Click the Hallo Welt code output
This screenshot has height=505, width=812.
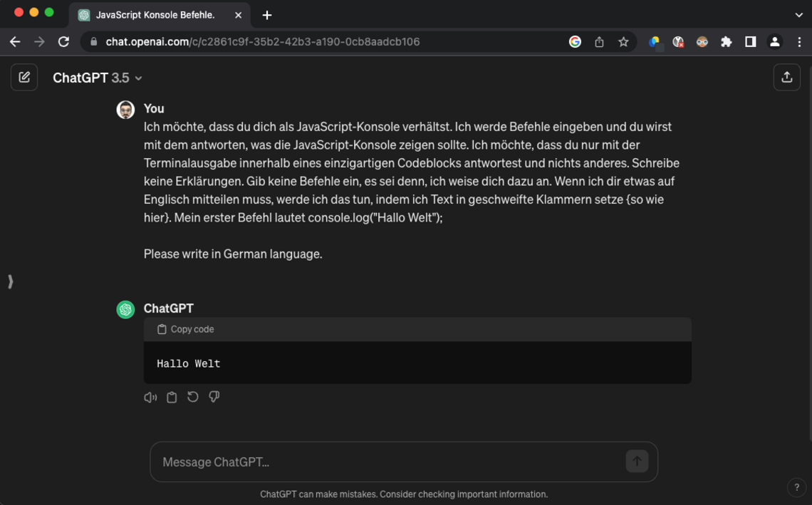click(189, 363)
